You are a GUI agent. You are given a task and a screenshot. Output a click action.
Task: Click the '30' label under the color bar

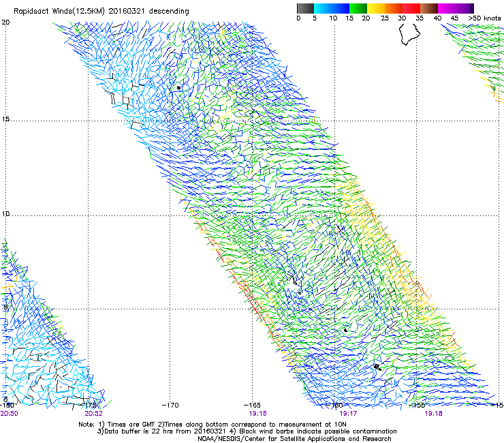(x=402, y=18)
